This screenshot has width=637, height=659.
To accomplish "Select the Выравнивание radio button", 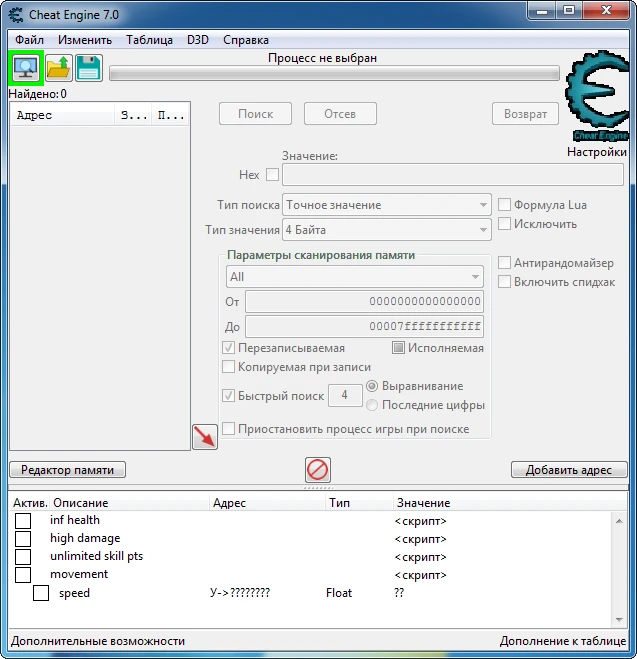I will (x=372, y=386).
